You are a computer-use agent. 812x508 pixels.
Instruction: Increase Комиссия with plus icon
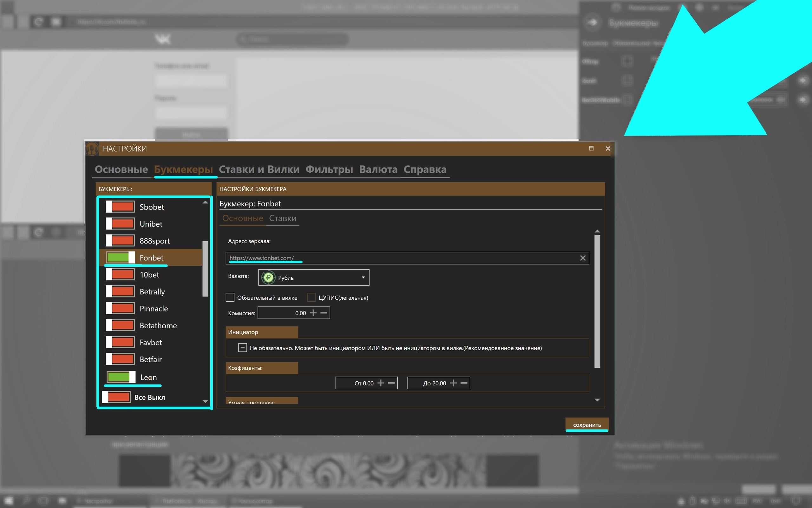click(x=313, y=313)
